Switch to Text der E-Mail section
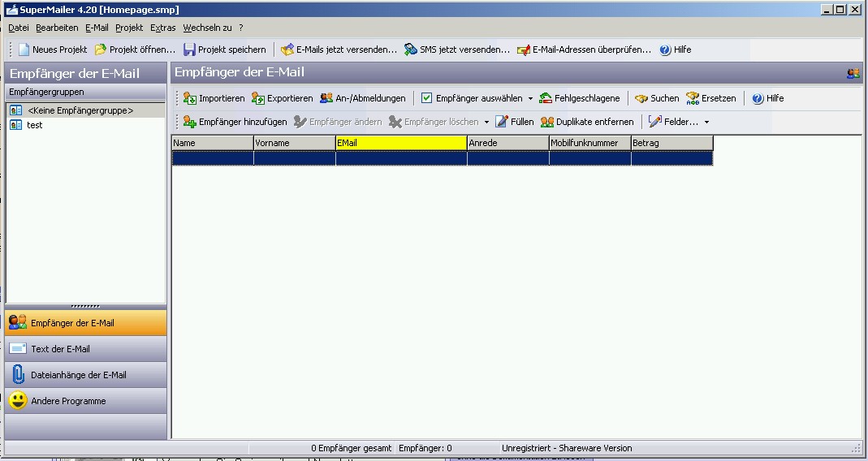This screenshot has width=868, height=461. pyautogui.click(x=86, y=349)
